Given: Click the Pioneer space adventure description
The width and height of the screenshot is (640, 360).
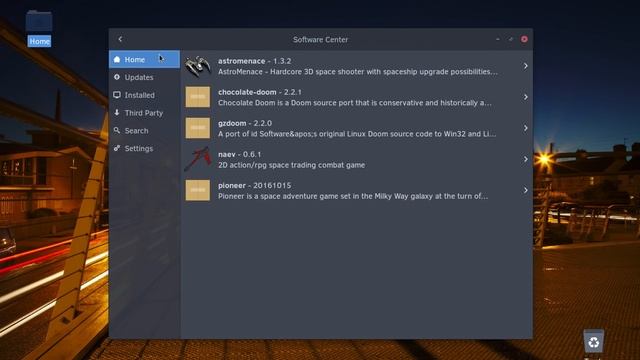Looking at the screenshot, I should (353, 196).
